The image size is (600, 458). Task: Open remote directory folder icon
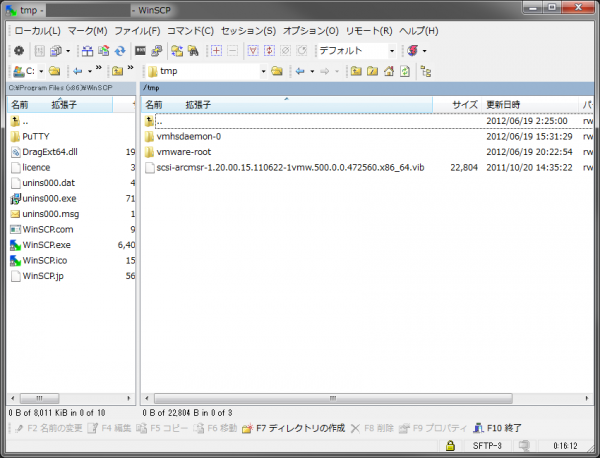[x=277, y=71]
